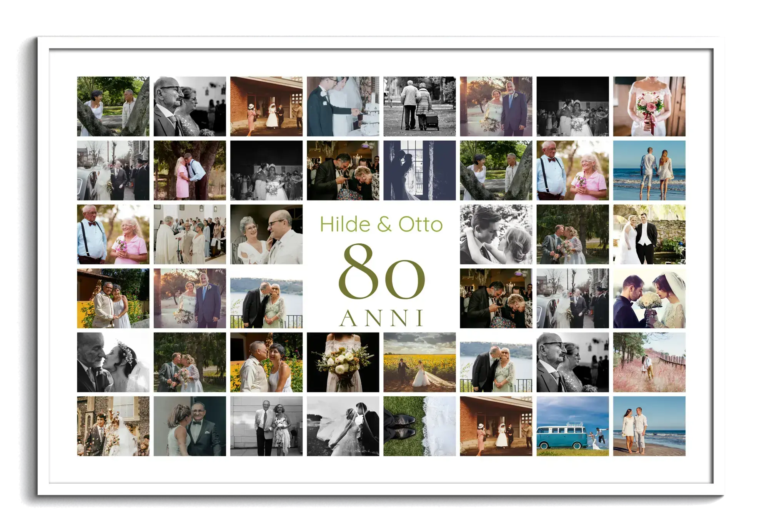762x532 pixels.
Task: Select the large '80' number
Action: pos(381,272)
